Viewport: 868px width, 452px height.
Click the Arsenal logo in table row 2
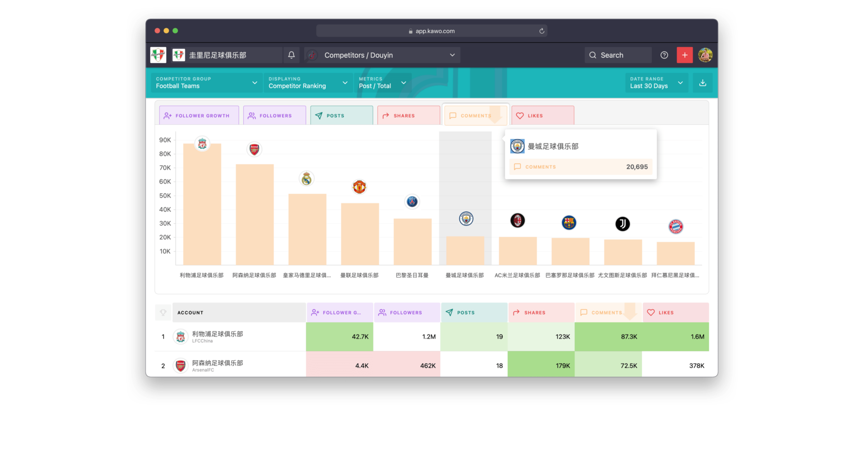pyautogui.click(x=180, y=365)
